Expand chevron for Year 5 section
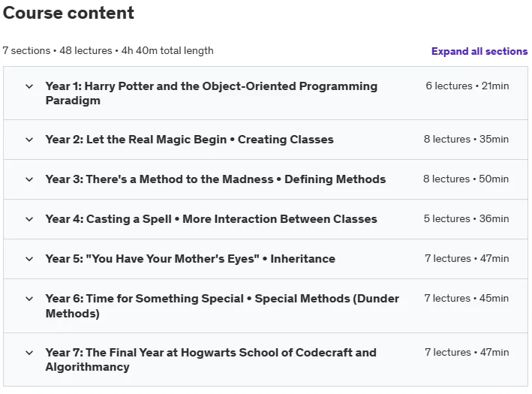Image resolution: width=532 pixels, height=394 pixels. [x=29, y=259]
